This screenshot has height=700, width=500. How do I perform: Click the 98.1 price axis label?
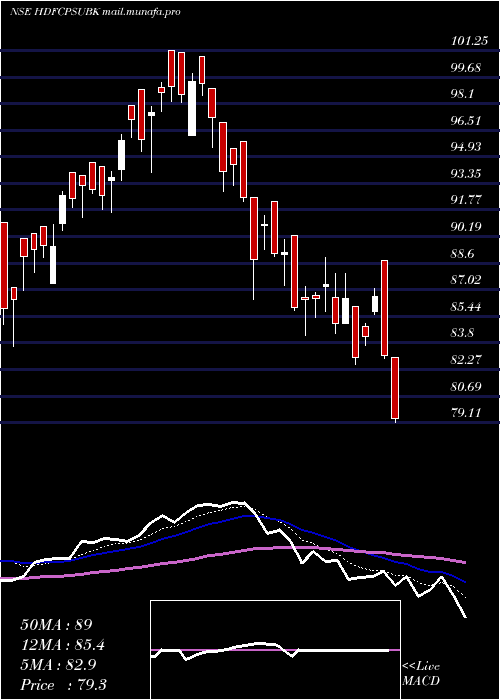coord(464,94)
